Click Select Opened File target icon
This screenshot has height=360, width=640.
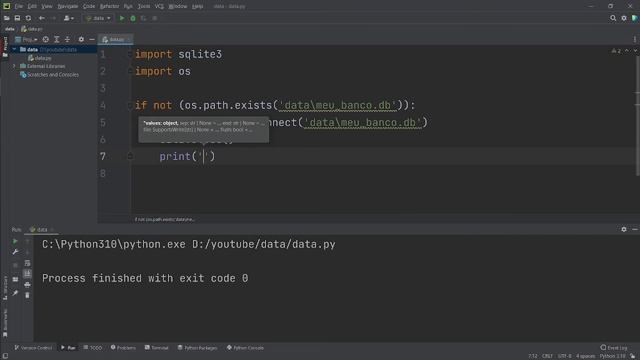46,39
